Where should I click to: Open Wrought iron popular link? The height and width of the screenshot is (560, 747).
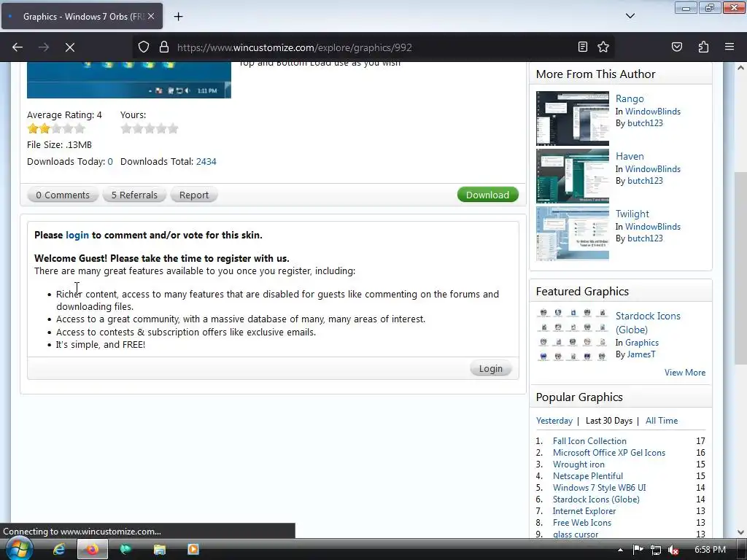(x=578, y=464)
